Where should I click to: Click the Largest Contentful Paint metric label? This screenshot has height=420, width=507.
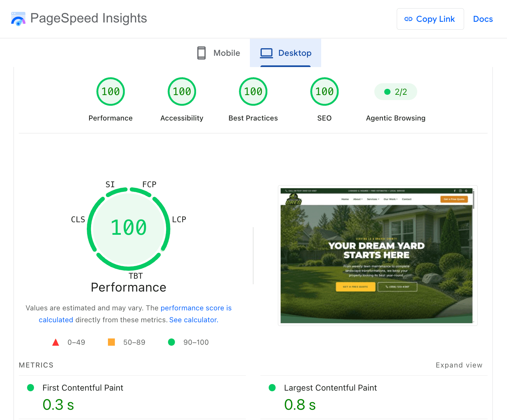[x=330, y=388]
